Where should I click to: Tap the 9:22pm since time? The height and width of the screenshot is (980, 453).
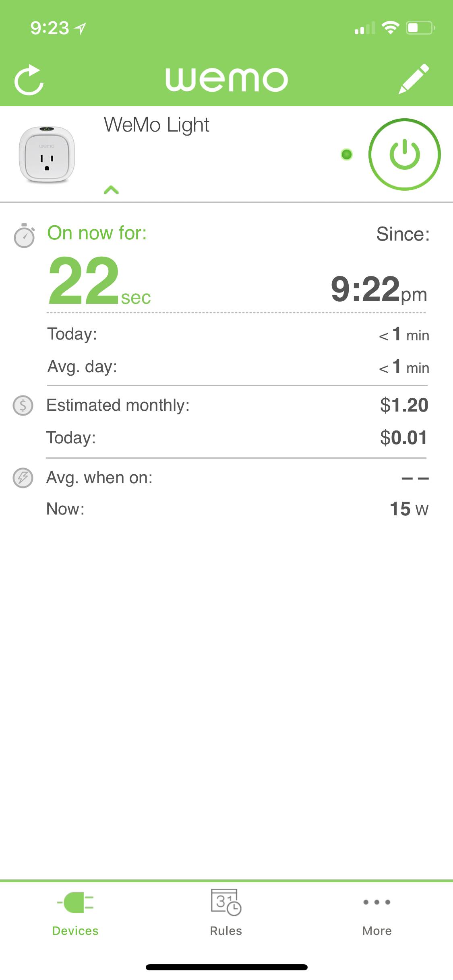click(379, 289)
